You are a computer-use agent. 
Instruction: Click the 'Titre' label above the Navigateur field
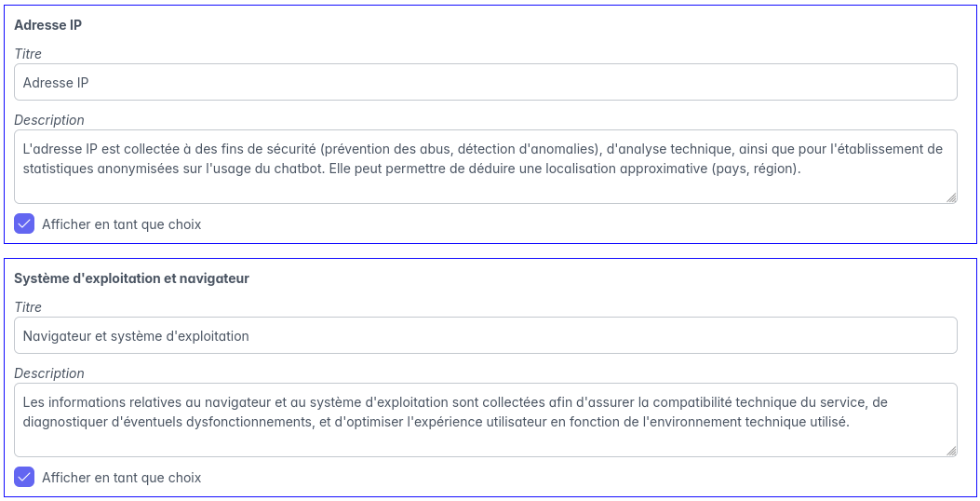[28, 307]
